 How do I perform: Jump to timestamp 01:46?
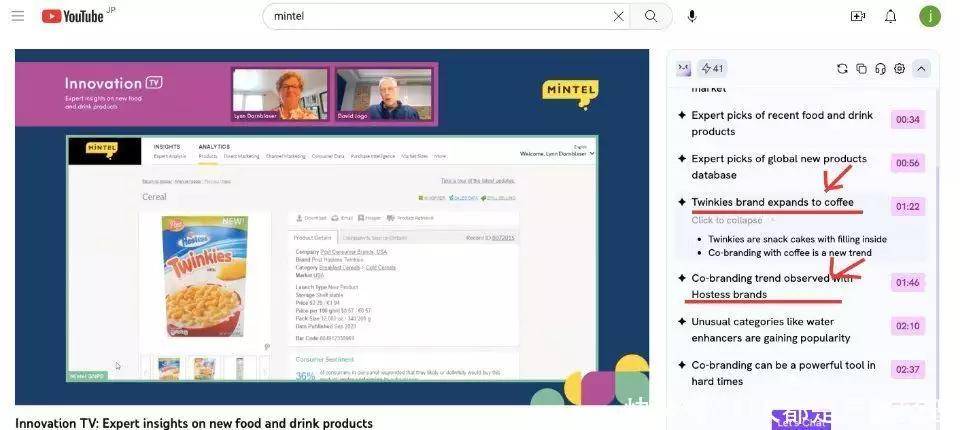[x=907, y=282]
